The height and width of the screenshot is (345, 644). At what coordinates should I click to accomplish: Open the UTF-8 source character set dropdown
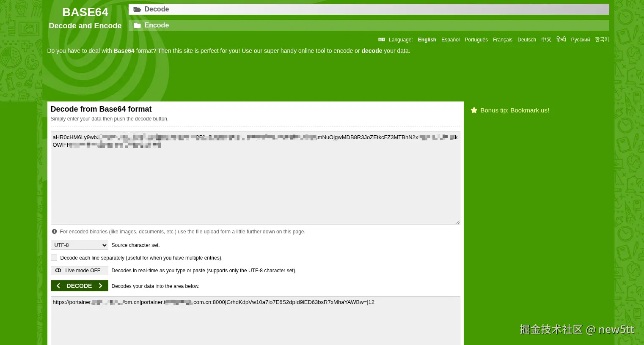(x=80, y=245)
